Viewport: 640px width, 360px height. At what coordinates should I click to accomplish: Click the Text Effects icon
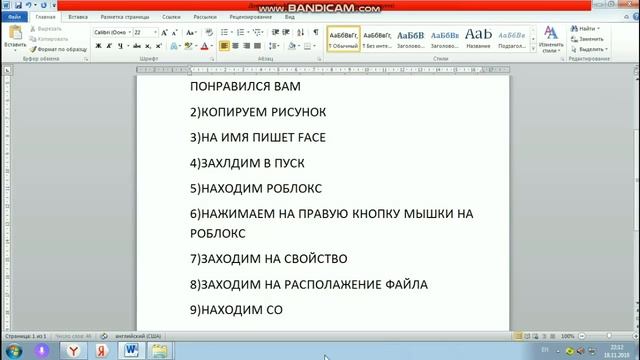click(174, 46)
